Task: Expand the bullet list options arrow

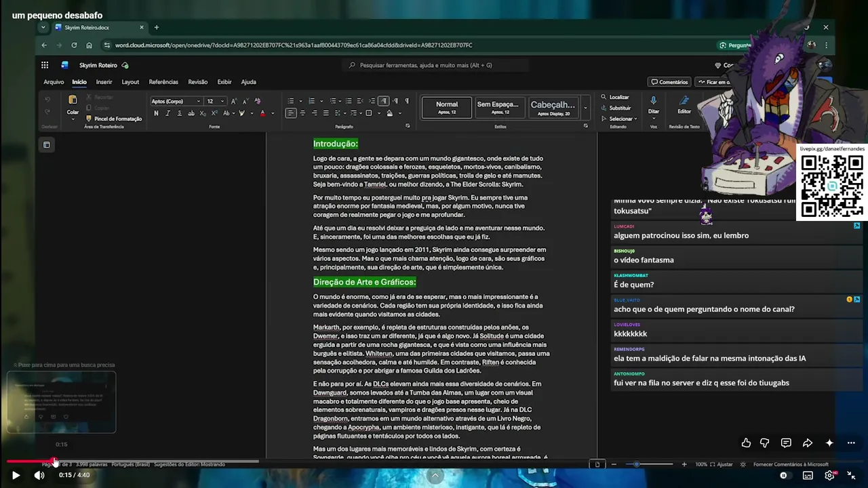Action: tap(300, 101)
